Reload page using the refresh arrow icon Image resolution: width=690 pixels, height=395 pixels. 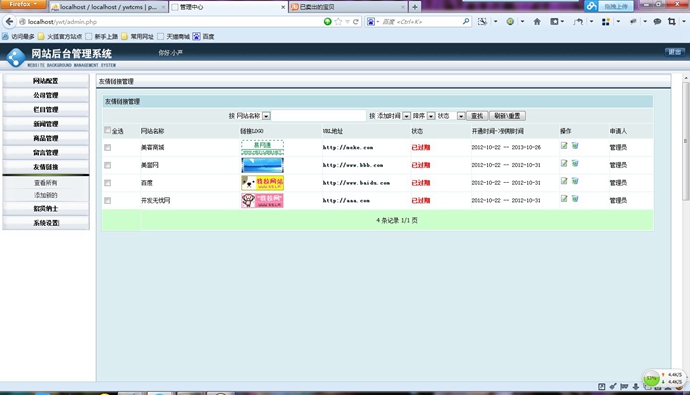click(356, 22)
